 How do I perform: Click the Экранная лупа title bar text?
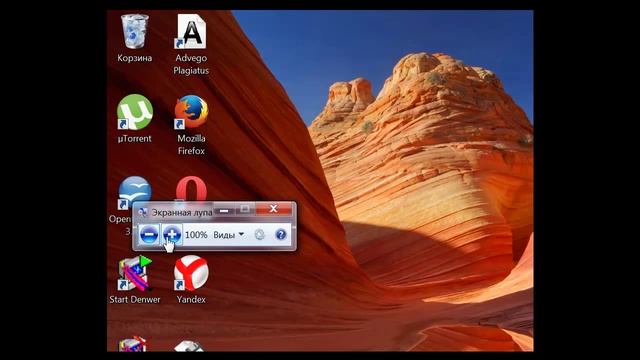click(182, 213)
